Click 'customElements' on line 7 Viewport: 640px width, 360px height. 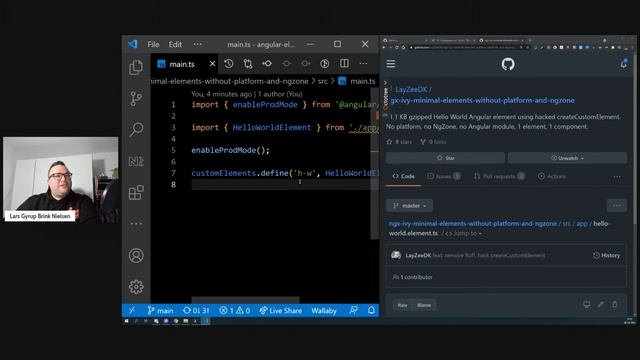click(x=224, y=173)
